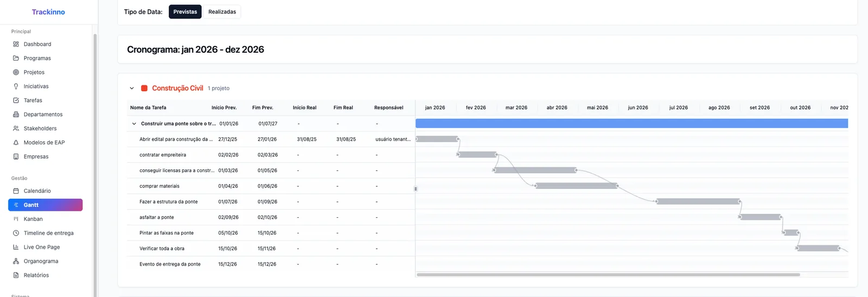Click the blue project summary Gantt bar

(631, 124)
